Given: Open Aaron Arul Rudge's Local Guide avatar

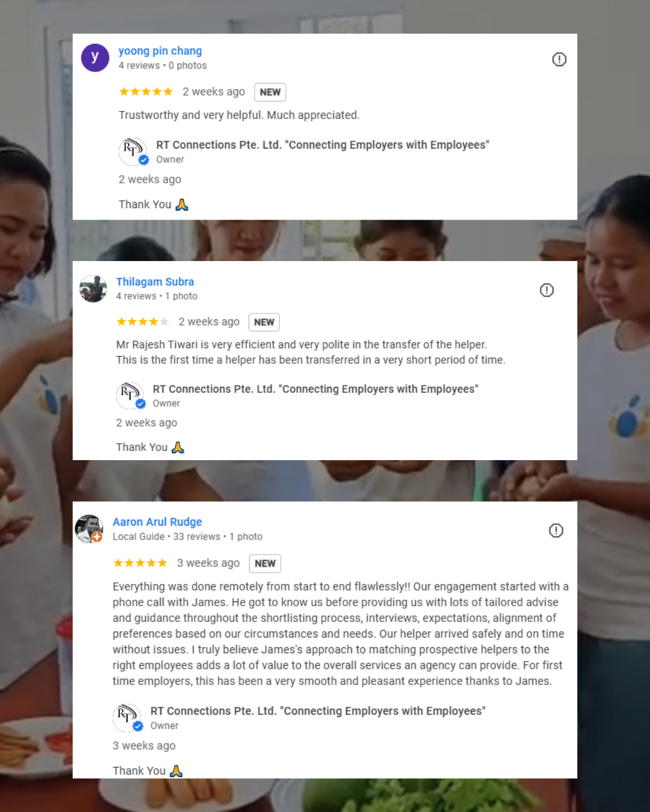Looking at the screenshot, I should (89, 529).
